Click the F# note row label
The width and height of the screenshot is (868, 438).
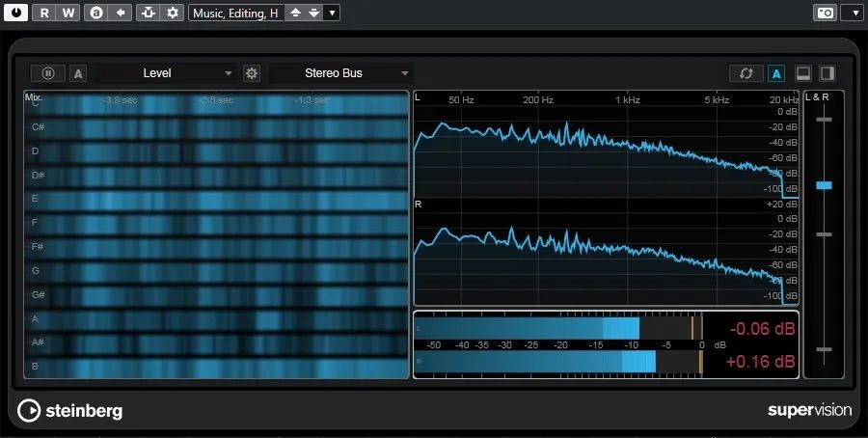pyautogui.click(x=38, y=246)
